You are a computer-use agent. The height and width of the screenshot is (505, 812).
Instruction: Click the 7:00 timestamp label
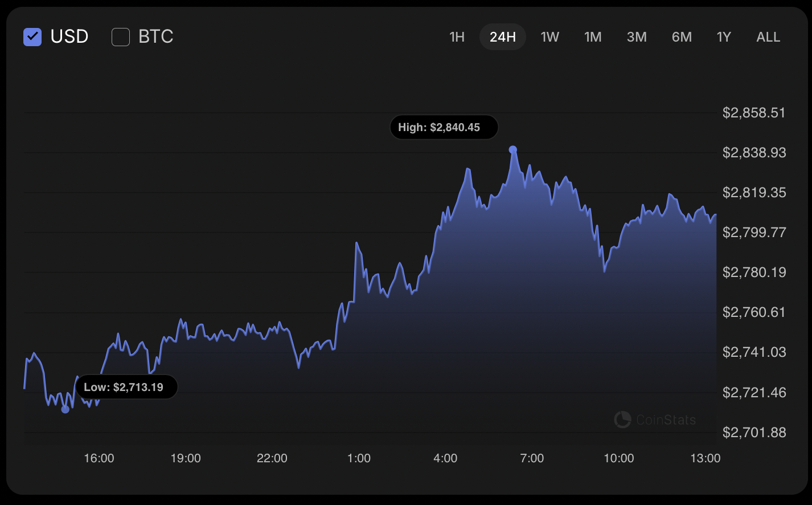532,458
